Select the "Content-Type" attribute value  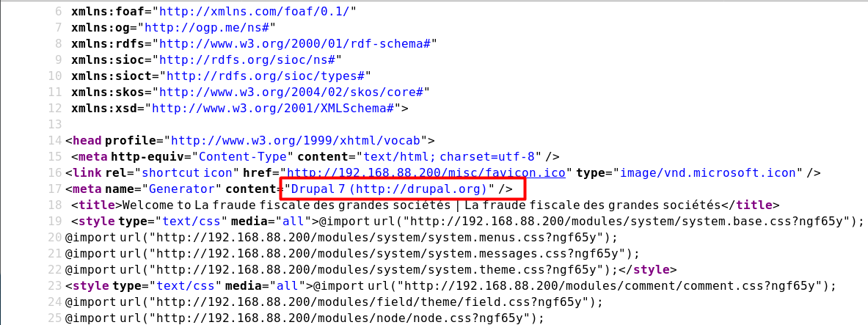click(243, 157)
